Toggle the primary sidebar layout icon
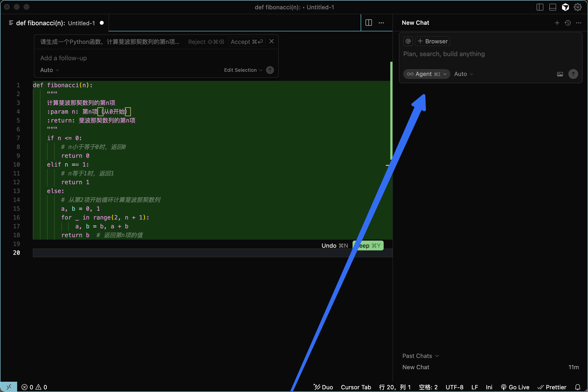This screenshot has height=392, width=588. (x=540, y=7)
